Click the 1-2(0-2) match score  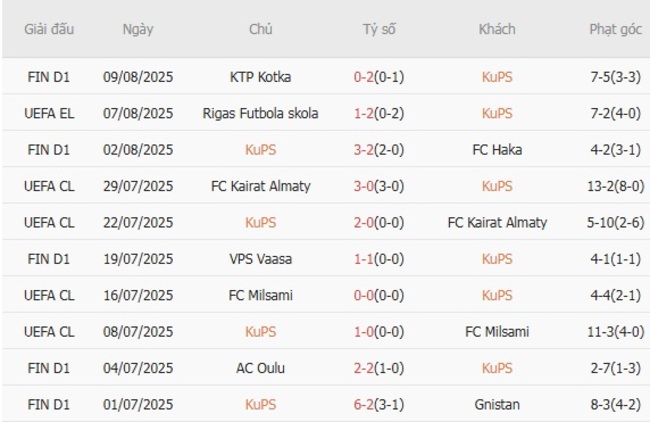pos(379,113)
